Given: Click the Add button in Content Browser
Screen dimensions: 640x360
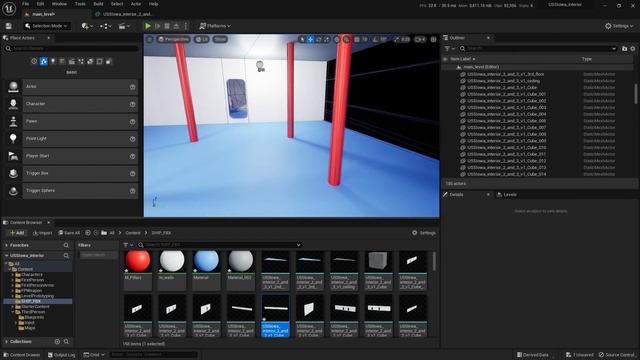Looking at the screenshot, I should click(x=17, y=233).
